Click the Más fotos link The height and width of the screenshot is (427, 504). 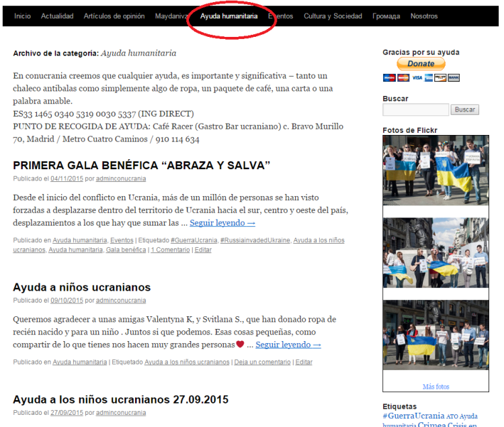pyautogui.click(x=435, y=387)
